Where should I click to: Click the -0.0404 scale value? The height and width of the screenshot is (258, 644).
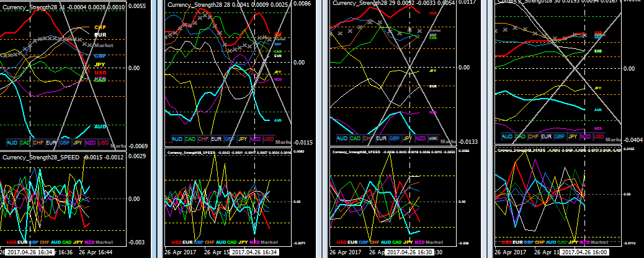pyautogui.click(x=633, y=140)
